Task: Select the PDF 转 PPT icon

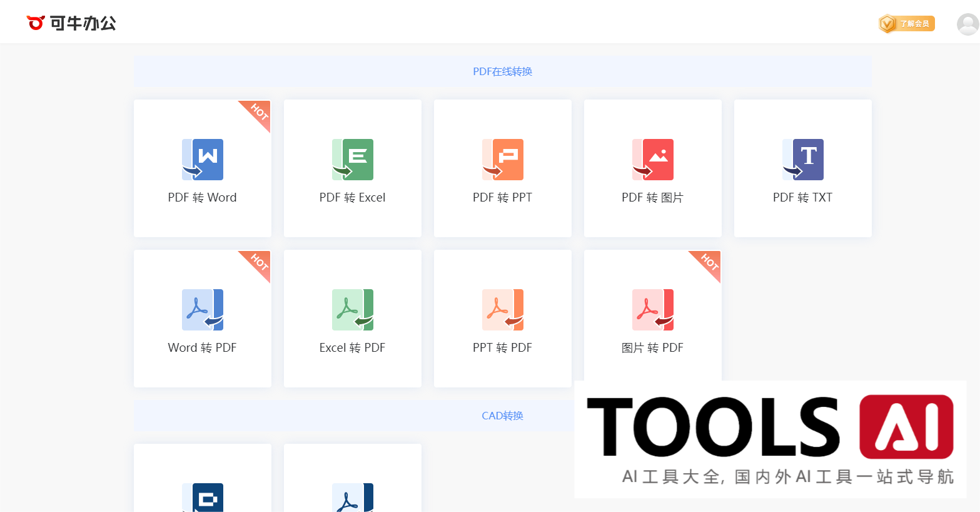Action: coord(503,160)
